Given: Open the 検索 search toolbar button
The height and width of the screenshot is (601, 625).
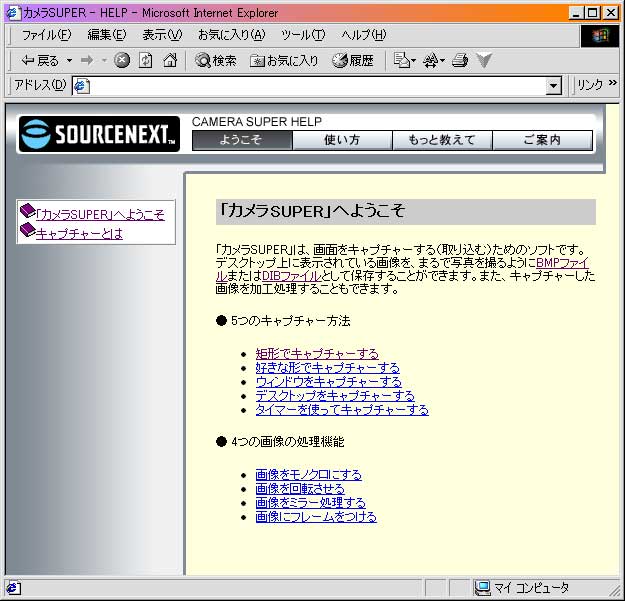Looking at the screenshot, I should [x=215, y=61].
